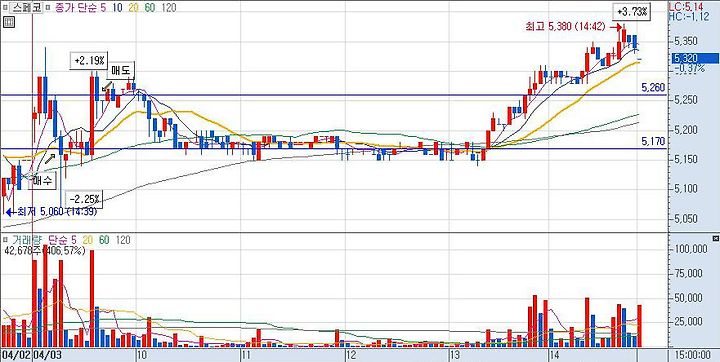Click the 11 o'clock time axis label
The image size is (720, 362).
pyautogui.click(x=247, y=355)
